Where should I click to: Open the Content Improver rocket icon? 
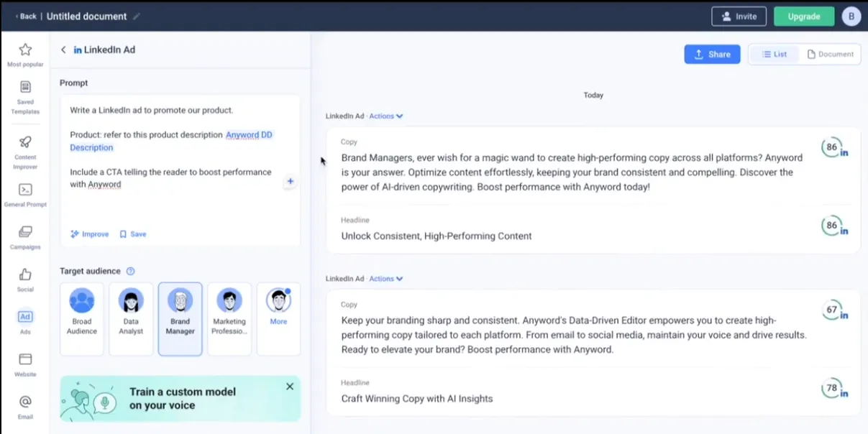click(25, 142)
